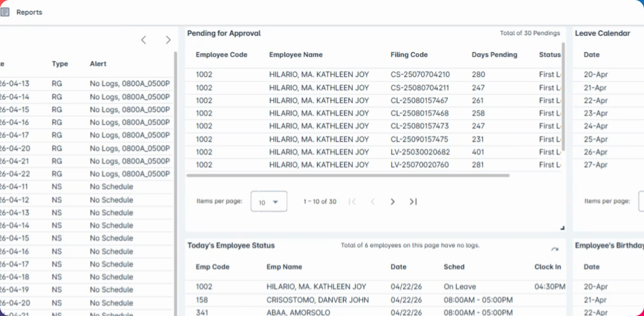Open the Reports page label
Screen dimensions: 644x316
coord(29,12)
